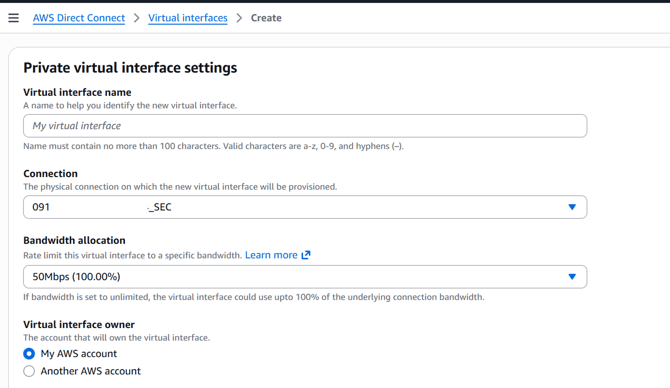Screen dimensions: 670x388
Task: Select Another AWS account radio button
Action: coord(29,371)
